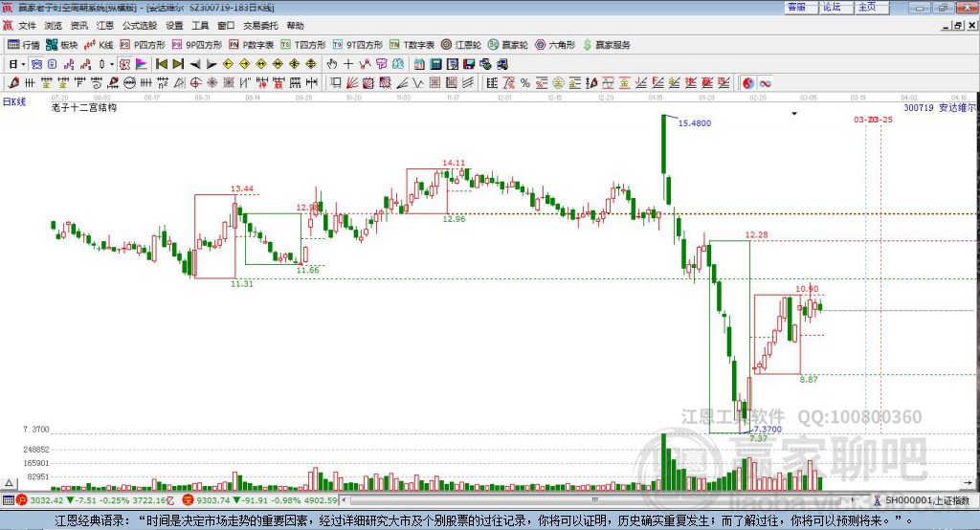Click the save floppy disk icon
This screenshot has width=980, height=530.
(469, 64)
